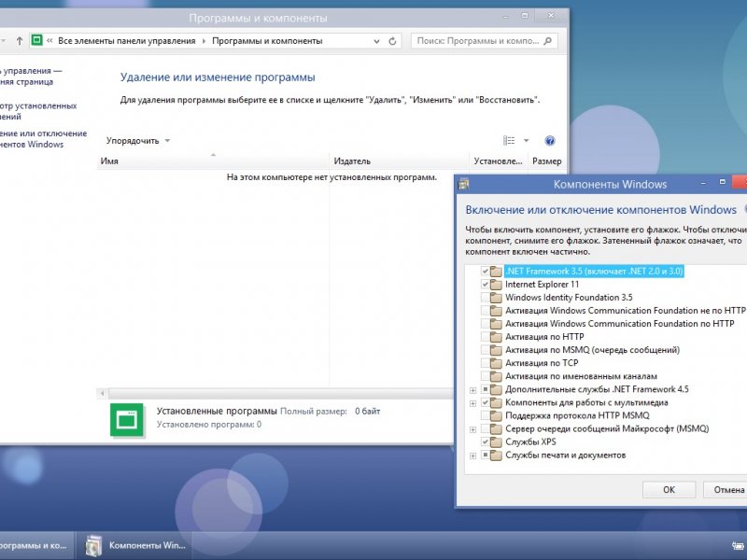Uncheck the Internet Explorer 11 checkbox

tap(485, 285)
